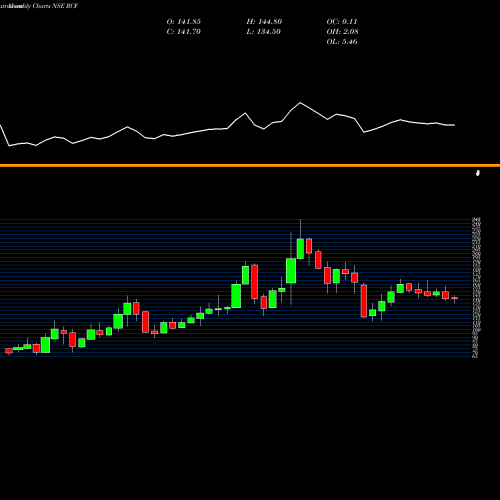
Task: Click the chart title ending in 'NSE RCF'
Action: tap(39, 6)
